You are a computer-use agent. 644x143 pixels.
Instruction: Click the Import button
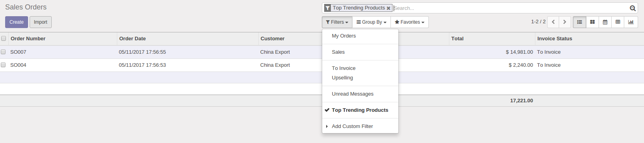pos(41,22)
